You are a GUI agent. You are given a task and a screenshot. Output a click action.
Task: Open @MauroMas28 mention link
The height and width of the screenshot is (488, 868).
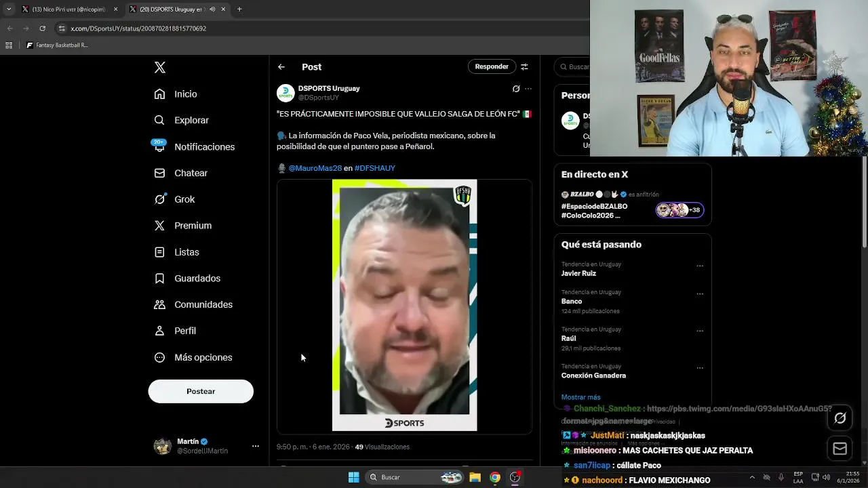(x=315, y=168)
